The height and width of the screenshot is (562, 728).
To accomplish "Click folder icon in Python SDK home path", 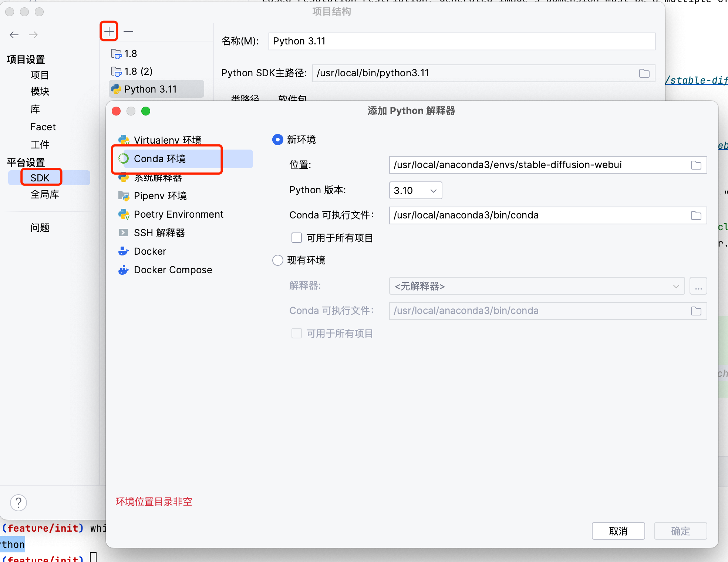I will [644, 73].
